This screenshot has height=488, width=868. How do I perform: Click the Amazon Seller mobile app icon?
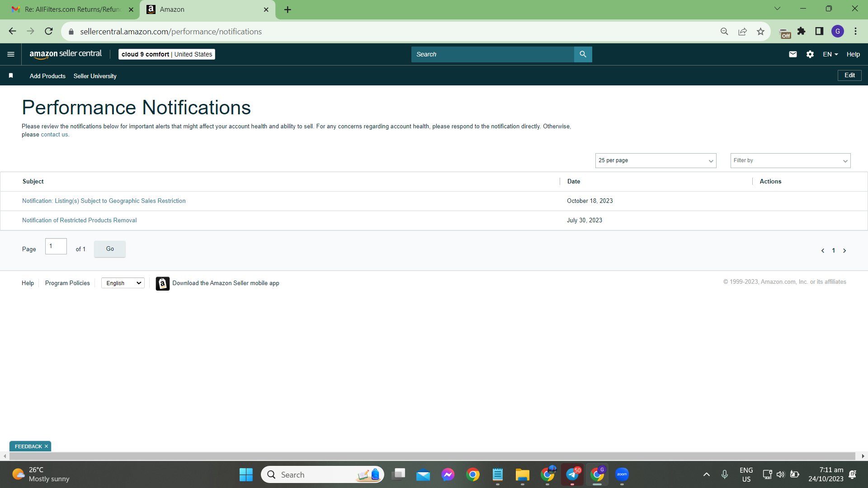click(x=163, y=283)
